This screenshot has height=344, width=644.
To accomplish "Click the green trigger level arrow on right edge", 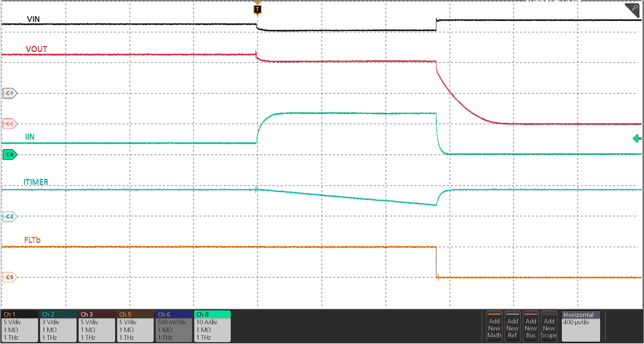I will point(637,139).
